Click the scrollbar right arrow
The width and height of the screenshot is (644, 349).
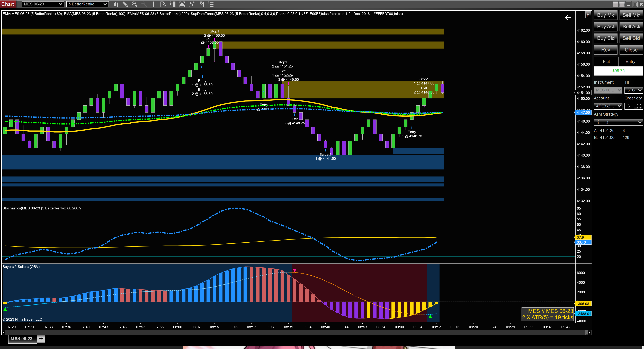pyautogui.click(x=590, y=333)
